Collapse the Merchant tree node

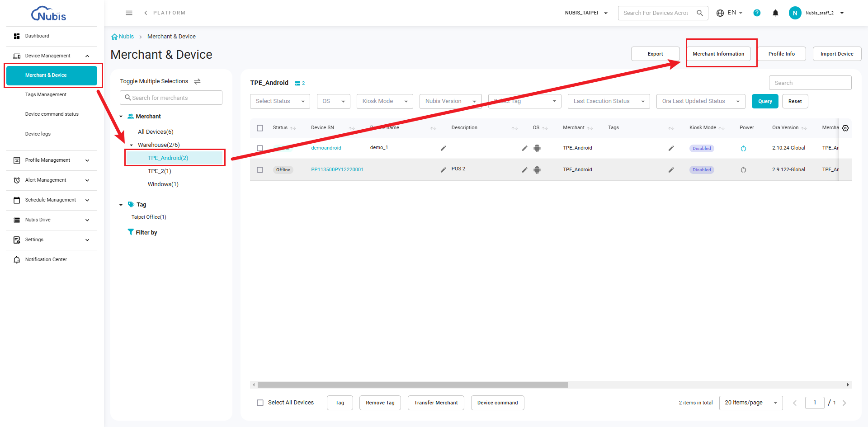click(x=121, y=117)
